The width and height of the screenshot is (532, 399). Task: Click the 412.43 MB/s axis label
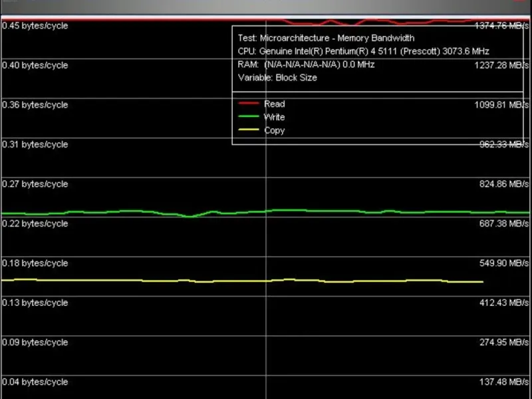[x=504, y=303]
